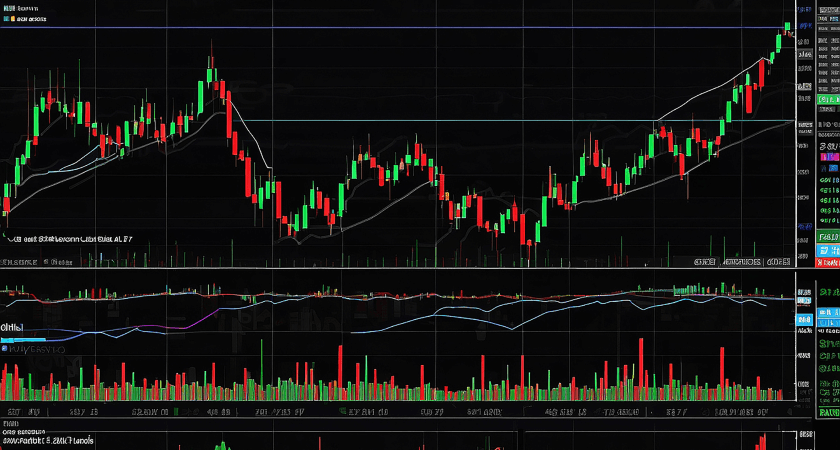Viewport: 840px width, 450px height.
Task: Toggle the first series in the top-left legend
Action: (x=30, y=7)
